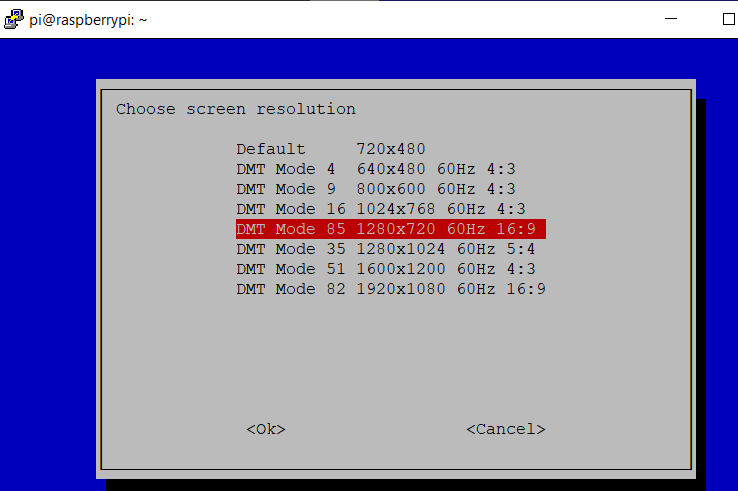This screenshot has height=491, width=738.
Task: Click the PuTTY icon in the title bar
Action: tap(13, 19)
